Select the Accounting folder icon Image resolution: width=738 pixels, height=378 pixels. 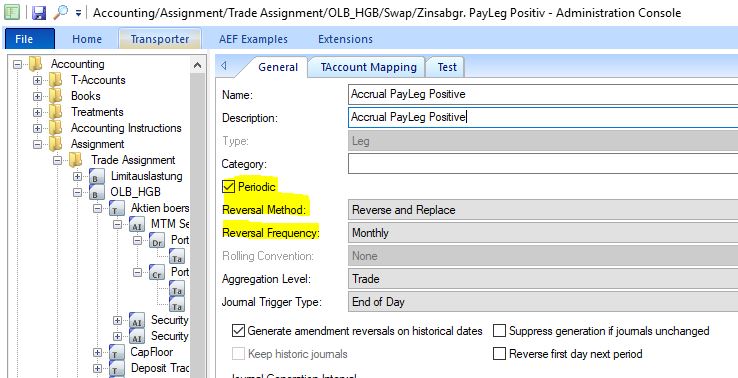click(x=36, y=64)
